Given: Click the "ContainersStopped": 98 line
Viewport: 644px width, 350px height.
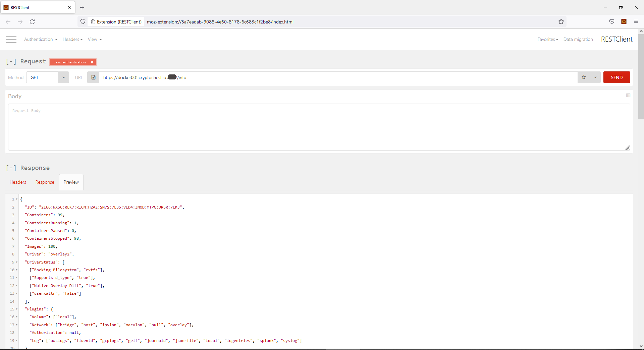Looking at the screenshot, I should [x=53, y=239].
